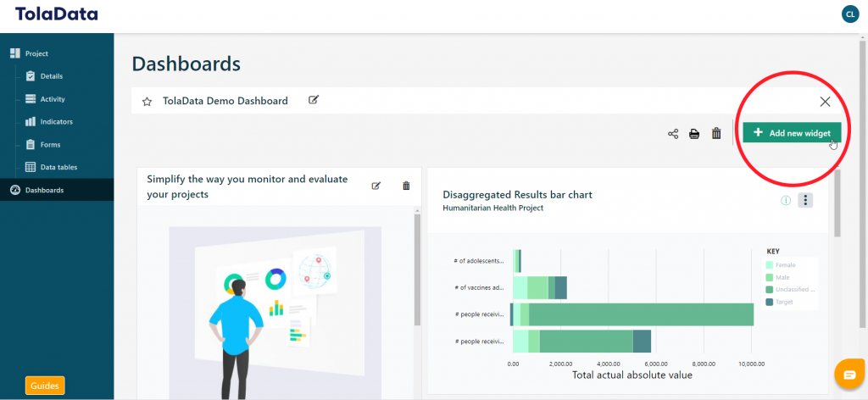Select Dashboards in the sidebar
This screenshot has width=868, height=400.
click(x=57, y=190)
